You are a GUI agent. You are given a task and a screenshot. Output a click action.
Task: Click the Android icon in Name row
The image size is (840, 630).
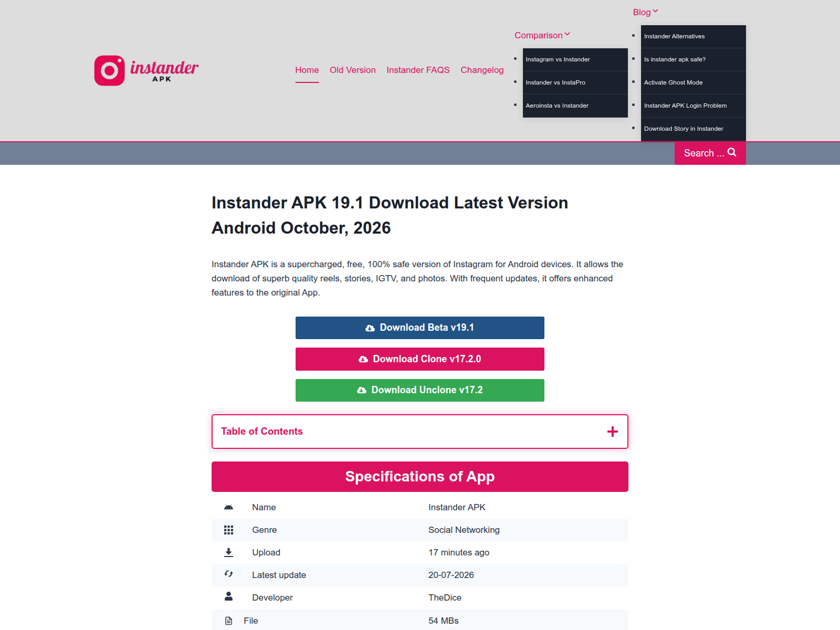click(228, 507)
